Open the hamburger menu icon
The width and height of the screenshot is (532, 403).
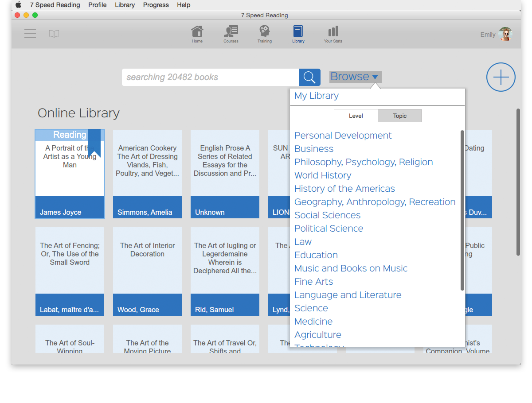point(30,34)
